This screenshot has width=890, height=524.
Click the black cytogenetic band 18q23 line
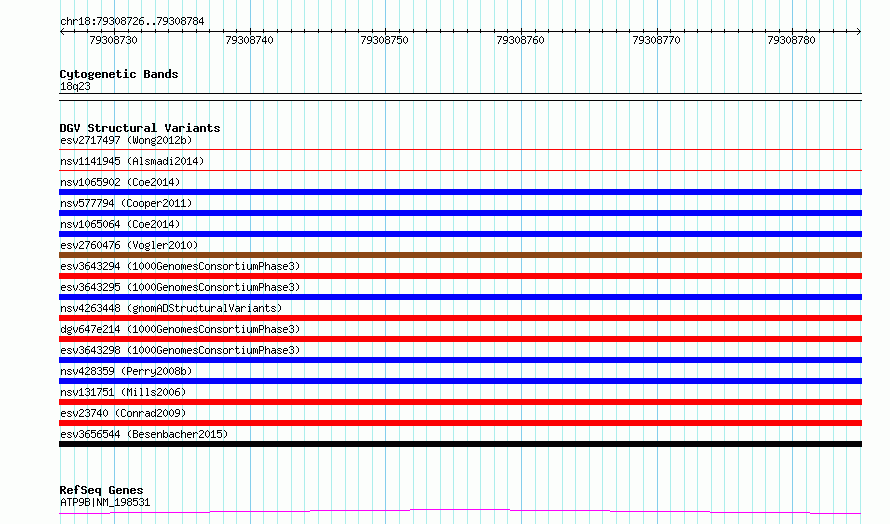(460, 97)
